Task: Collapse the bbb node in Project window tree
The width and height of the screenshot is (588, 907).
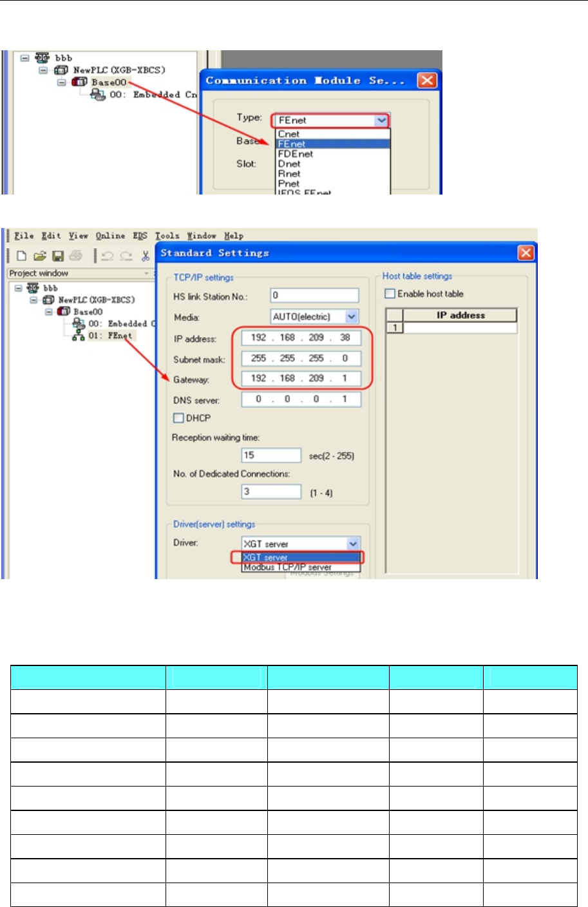Action: tap(19, 288)
